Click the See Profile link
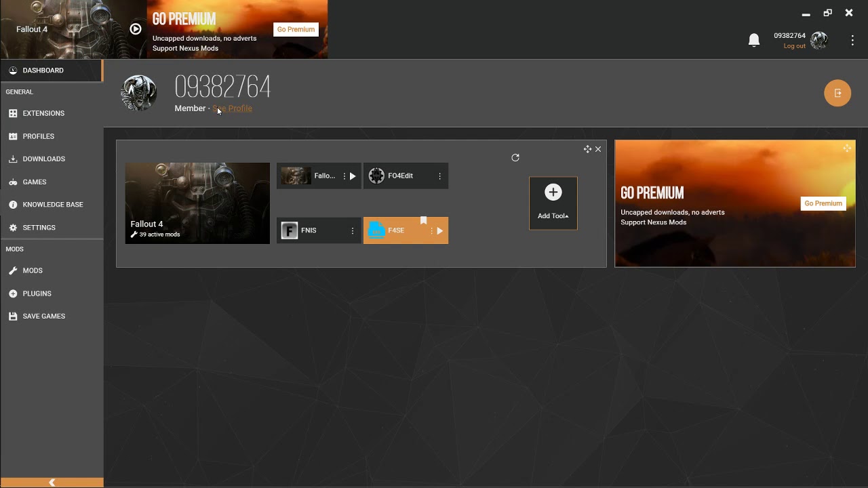The width and height of the screenshot is (868, 488). pyautogui.click(x=232, y=108)
